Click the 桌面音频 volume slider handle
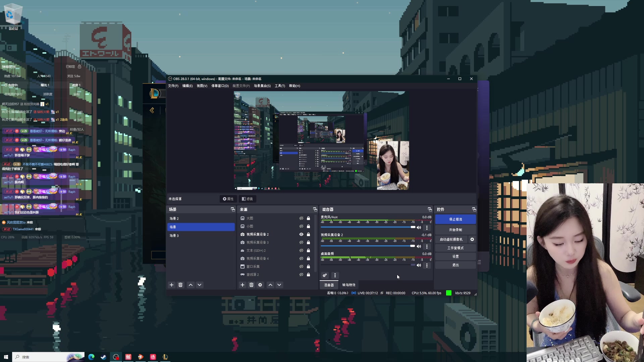The image size is (644, 362). coord(413,265)
